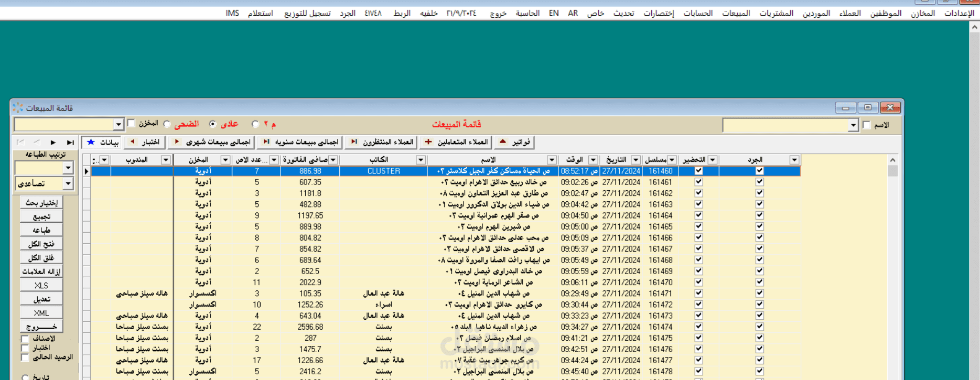This screenshot has height=380, width=980.
Task: Open اجمالى مبيعات شهرى report
Action: (x=212, y=142)
